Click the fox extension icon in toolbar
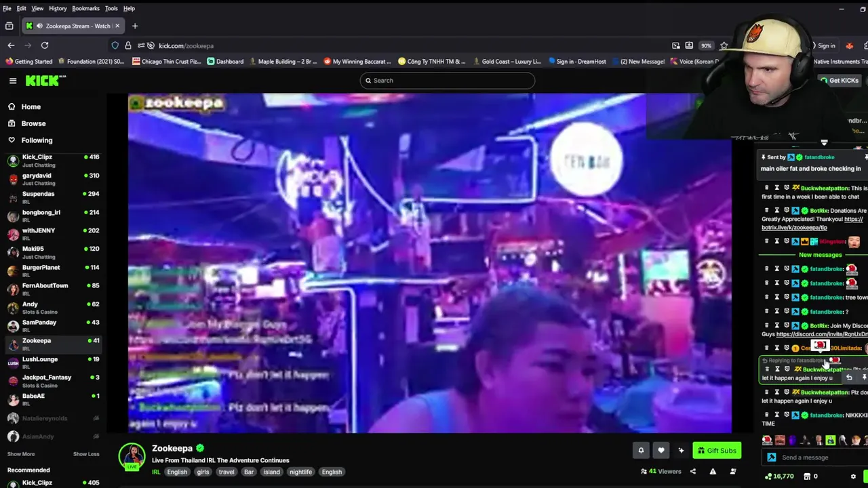 click(x=850, y=45)
